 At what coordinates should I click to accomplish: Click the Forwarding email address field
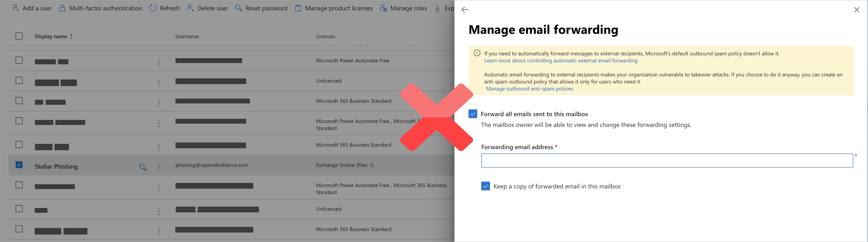(x=667, y=161)
